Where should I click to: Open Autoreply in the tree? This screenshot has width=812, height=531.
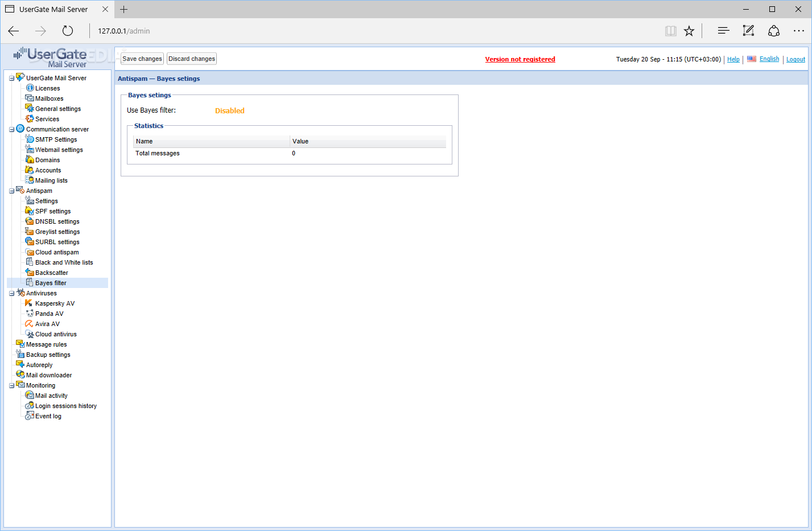(39, 365)
